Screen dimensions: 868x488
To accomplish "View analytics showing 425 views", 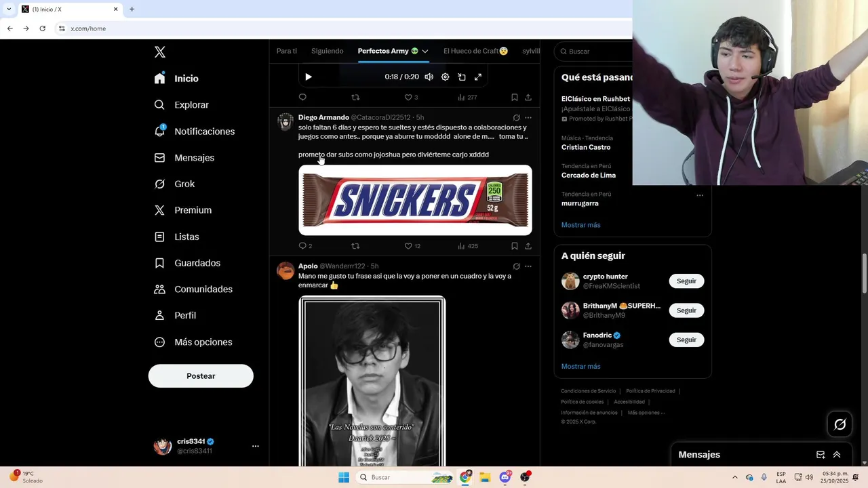I will (x=468, y=246).
